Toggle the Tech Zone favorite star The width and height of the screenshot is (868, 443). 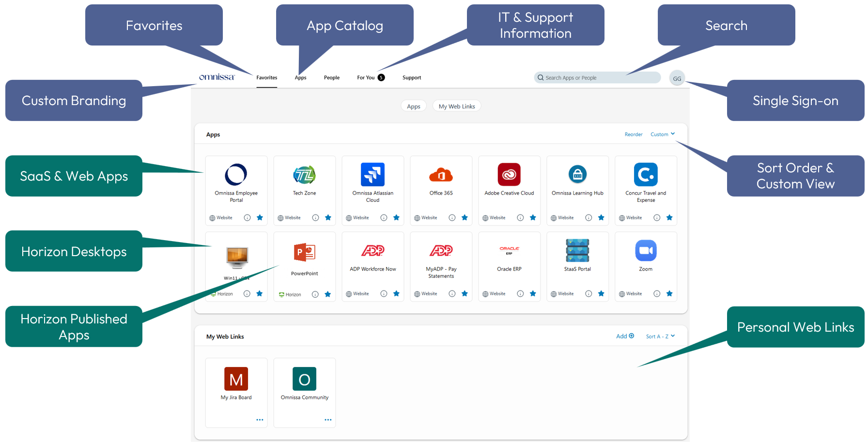coord(328,218)
